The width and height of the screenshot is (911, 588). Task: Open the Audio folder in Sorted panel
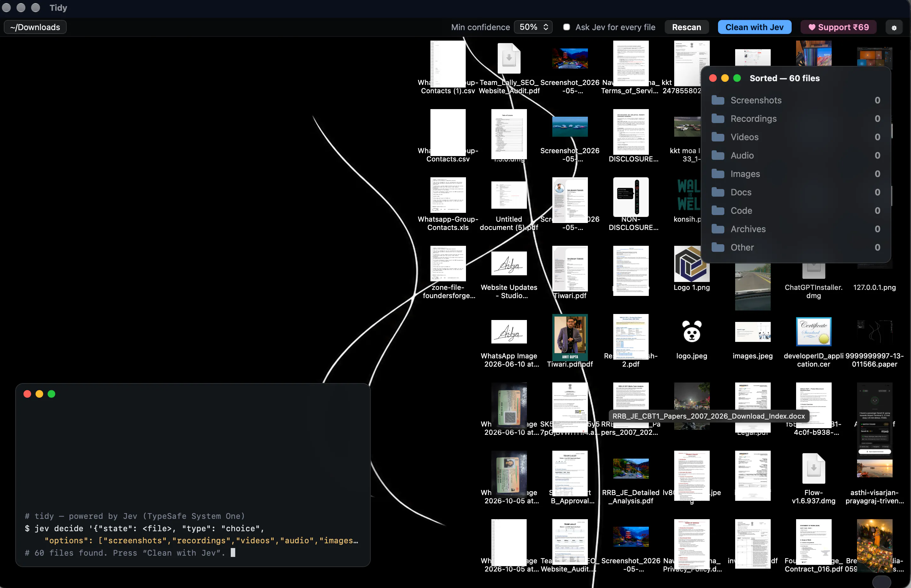tap(796, 155)
